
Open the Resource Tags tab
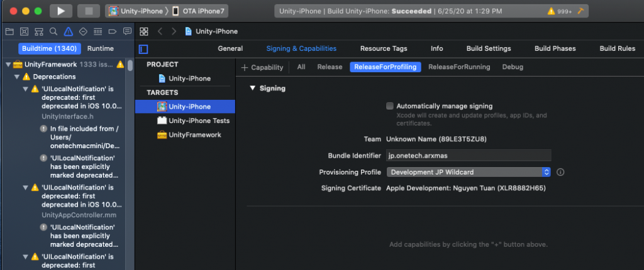(x=384, y=48)
